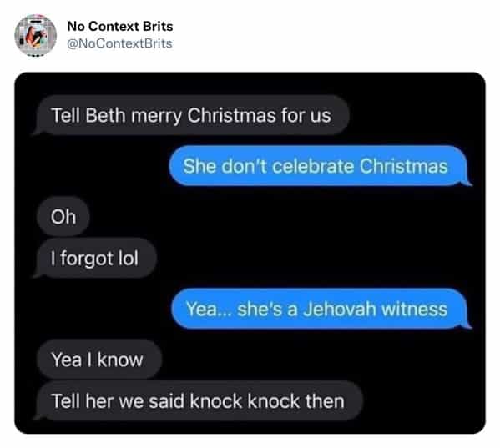Select the 'Yea... she's a Jehovah witness' bubble
Screen dimensions: 500x448
tap(321, 309)
